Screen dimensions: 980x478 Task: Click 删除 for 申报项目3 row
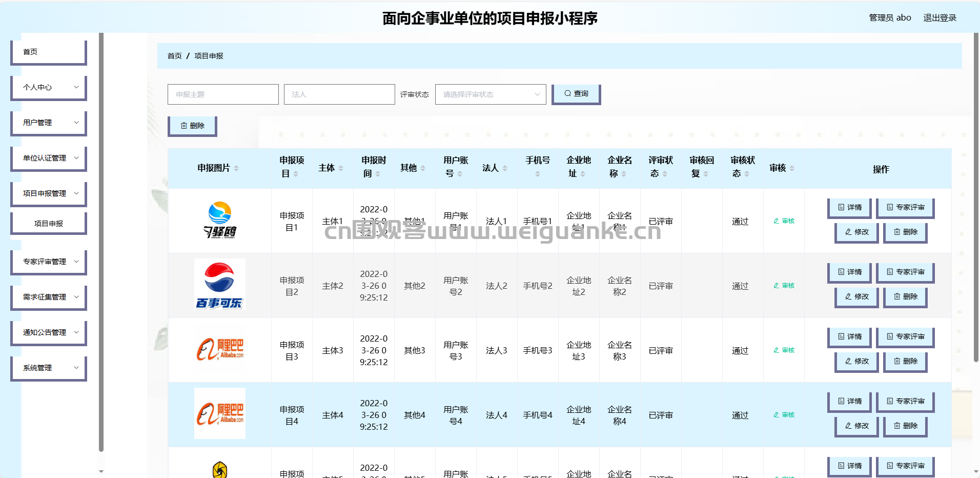click(x=906, y=362)
